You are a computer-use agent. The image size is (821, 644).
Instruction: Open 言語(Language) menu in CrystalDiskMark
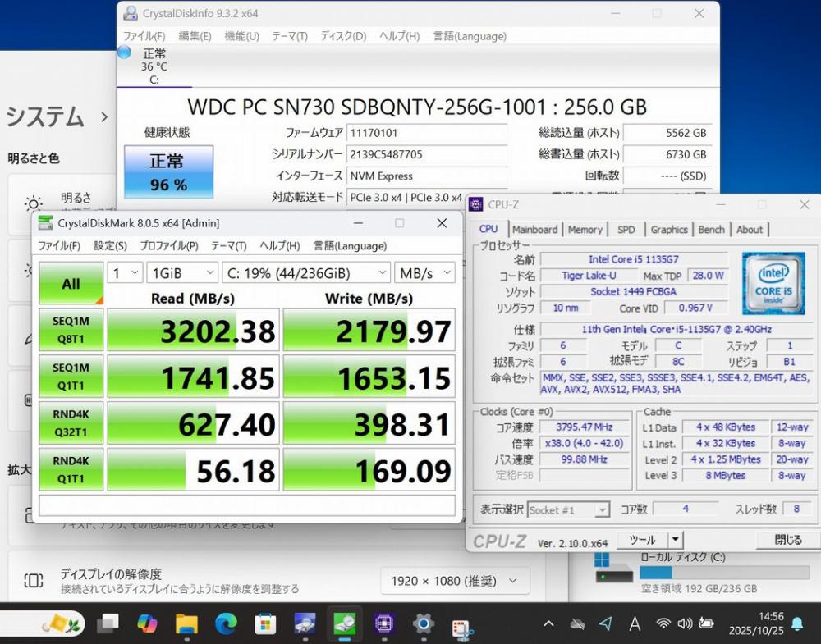pos(351,246)
